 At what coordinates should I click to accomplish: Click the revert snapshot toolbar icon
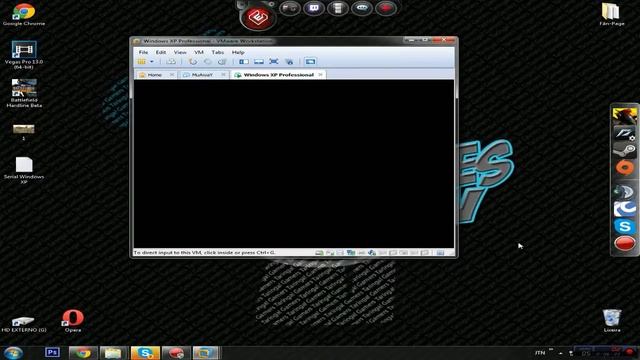(x=207, y=62)
